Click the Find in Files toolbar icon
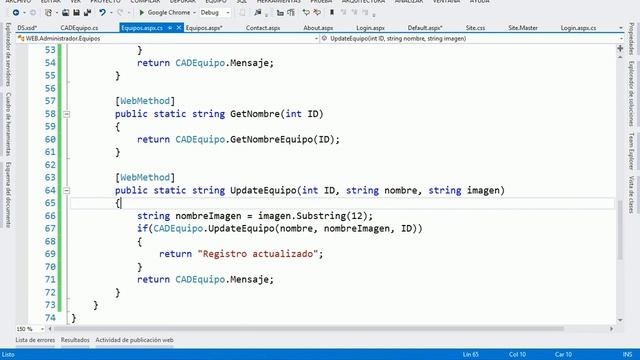640x360 pixels. click(258, 13)
